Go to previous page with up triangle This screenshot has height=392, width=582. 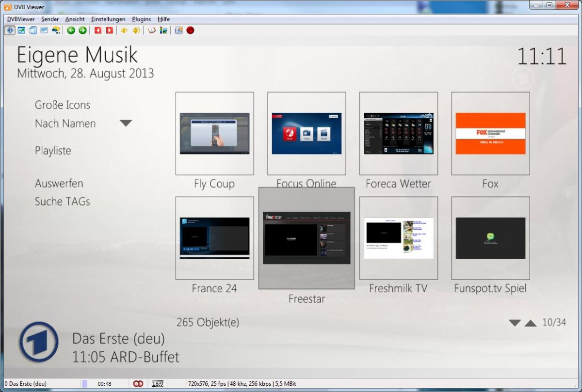[x=531, y=323]
